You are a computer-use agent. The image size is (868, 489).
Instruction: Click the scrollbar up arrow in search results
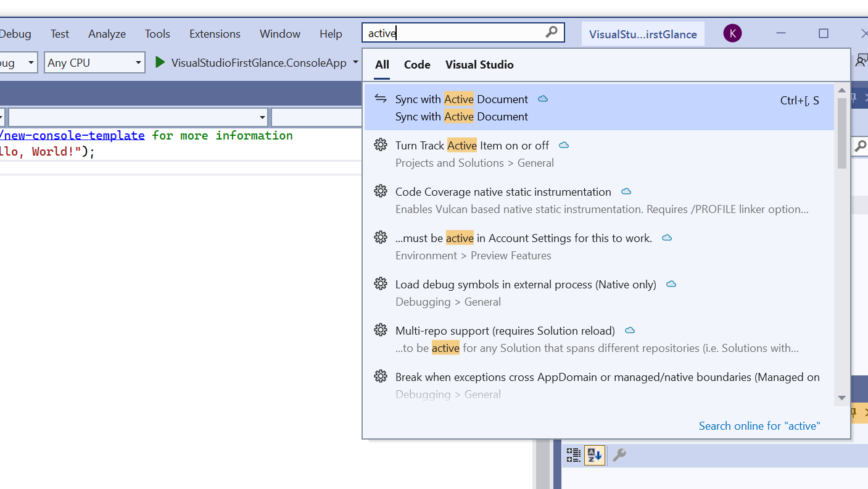(841, 89)
